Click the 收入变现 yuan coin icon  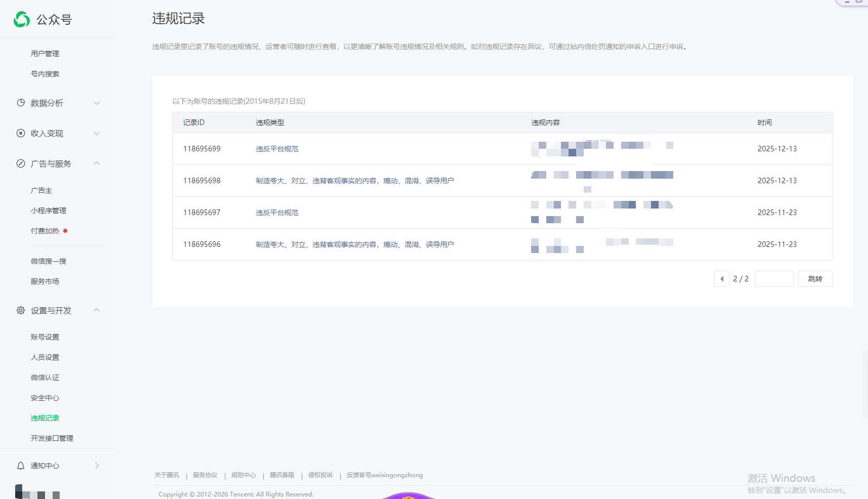coord(21,133)
